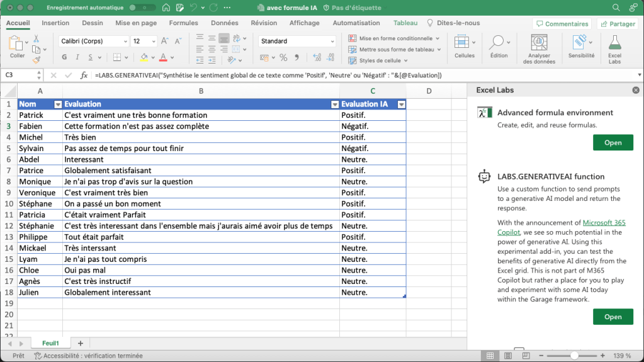Toggle the Enregistrement automatique switch

pos(142,8)
